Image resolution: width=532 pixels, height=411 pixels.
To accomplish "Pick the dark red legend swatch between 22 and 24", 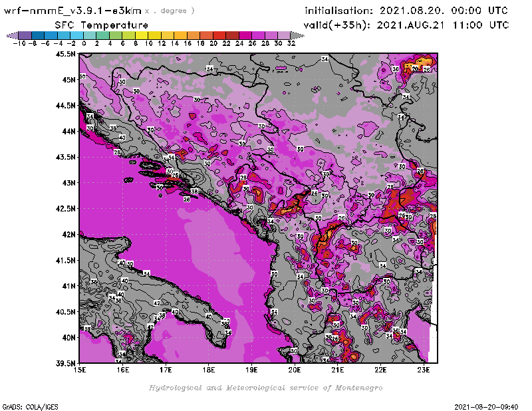I will (232, 35).
